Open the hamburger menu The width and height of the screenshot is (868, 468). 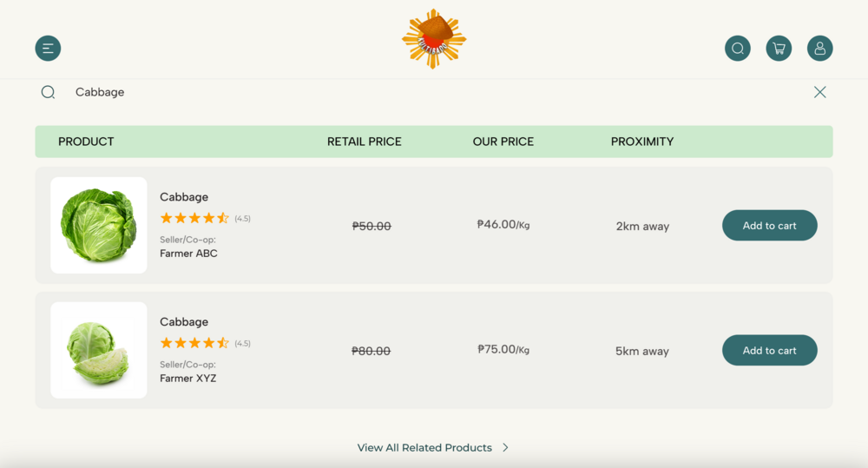click(x=48, y=49)
